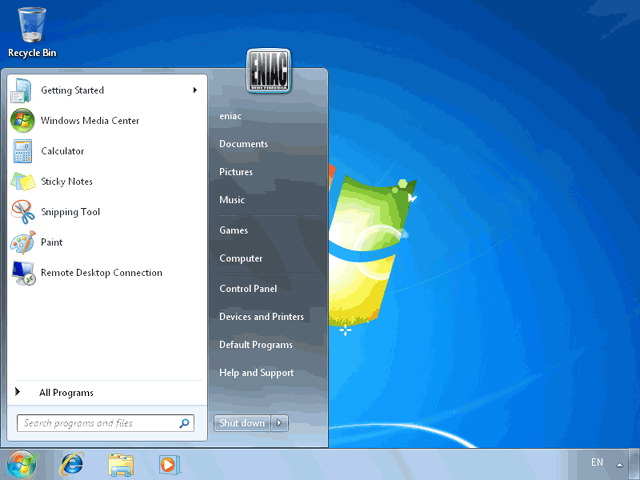This screenshot has height=480, width=640.
Task: Launch Calculator from its icon
Action: [x=23, y=151]
